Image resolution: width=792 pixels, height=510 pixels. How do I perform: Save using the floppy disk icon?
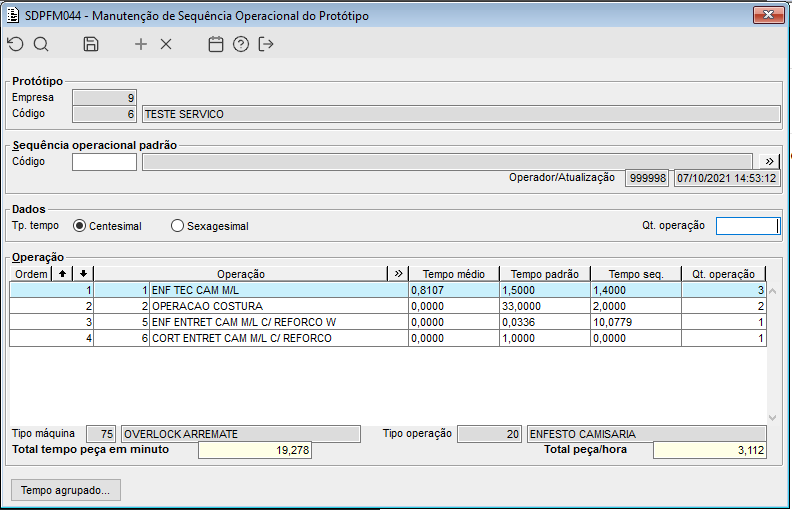coord(91,44)
